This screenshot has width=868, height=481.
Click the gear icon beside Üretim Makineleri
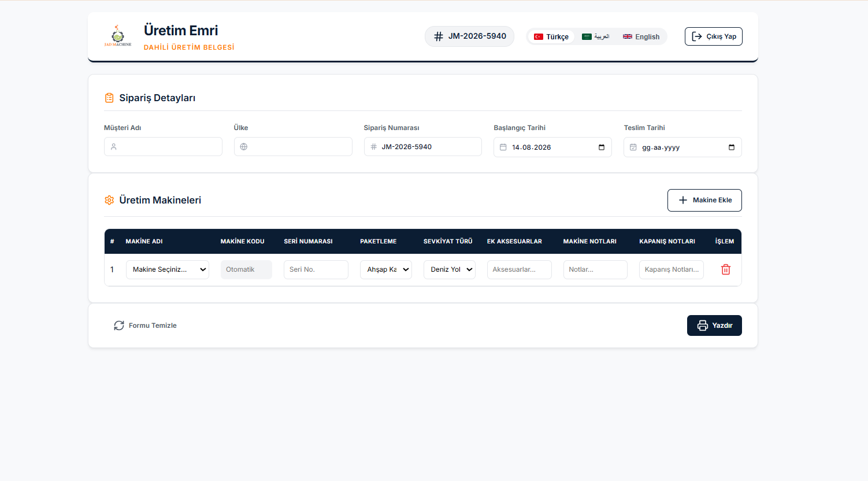109,200
